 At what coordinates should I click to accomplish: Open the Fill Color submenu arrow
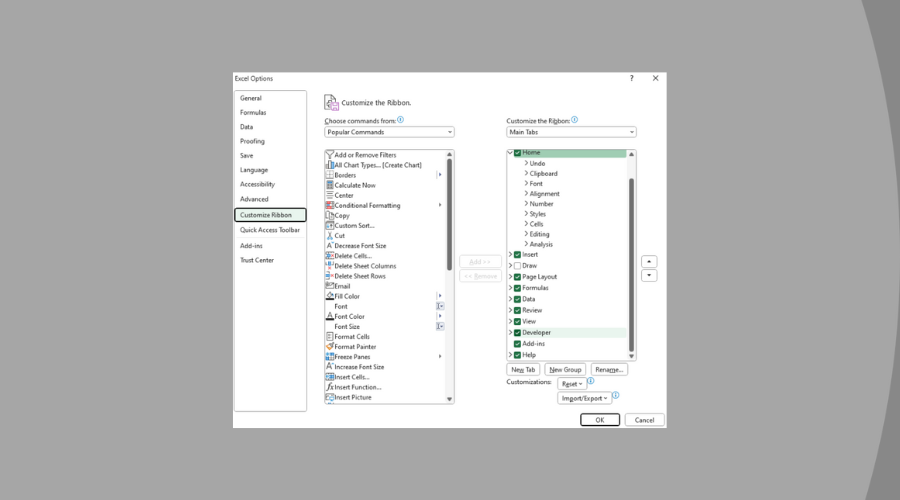(x=440, y=296)
